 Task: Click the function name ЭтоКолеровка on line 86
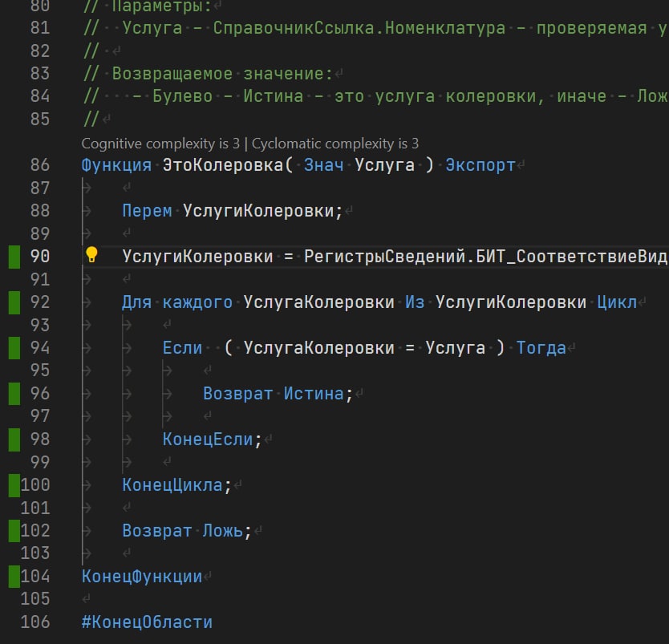(x=223, y=165)
